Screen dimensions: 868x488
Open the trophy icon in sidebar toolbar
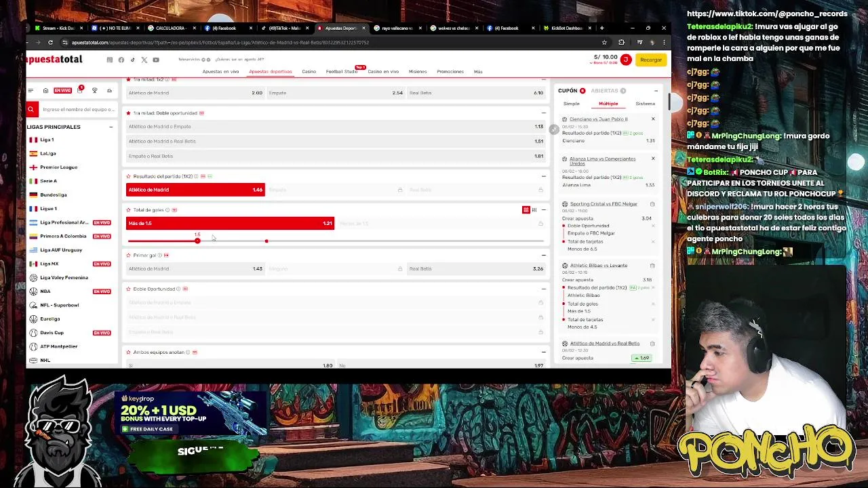[94, 91]
